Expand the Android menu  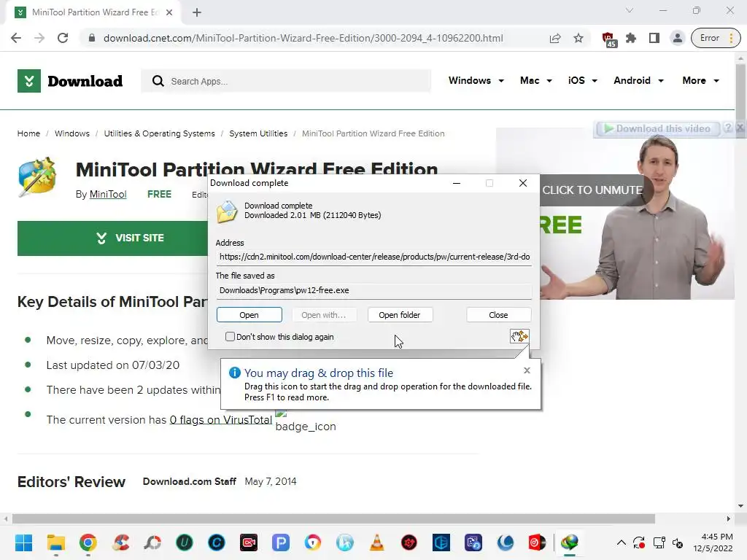638,80
